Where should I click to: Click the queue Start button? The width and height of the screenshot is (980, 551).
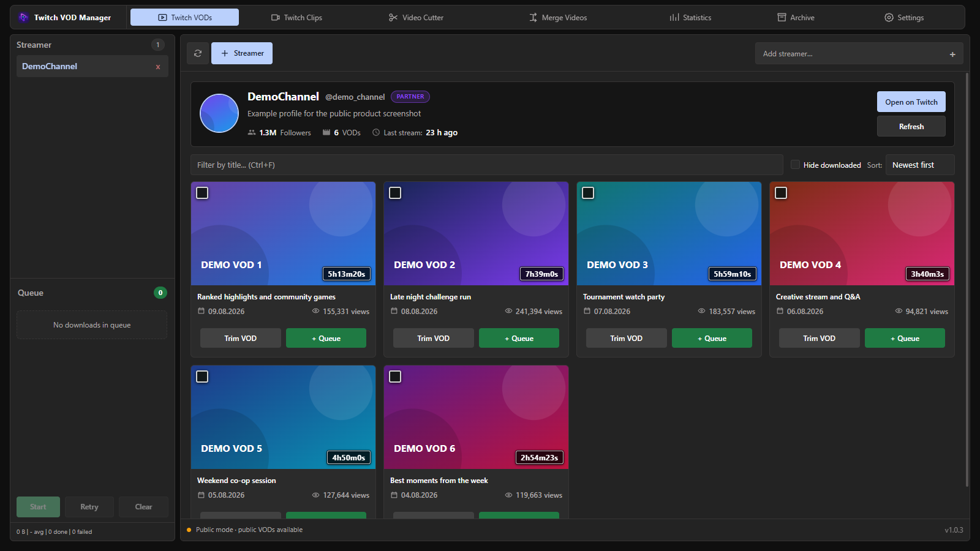pos(38,507)
